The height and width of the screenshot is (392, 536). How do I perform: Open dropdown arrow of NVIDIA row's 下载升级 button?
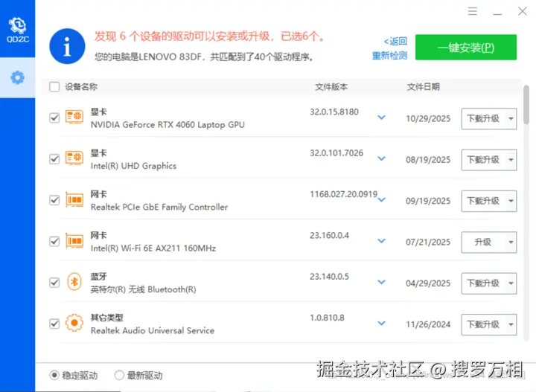pos(511,119)
